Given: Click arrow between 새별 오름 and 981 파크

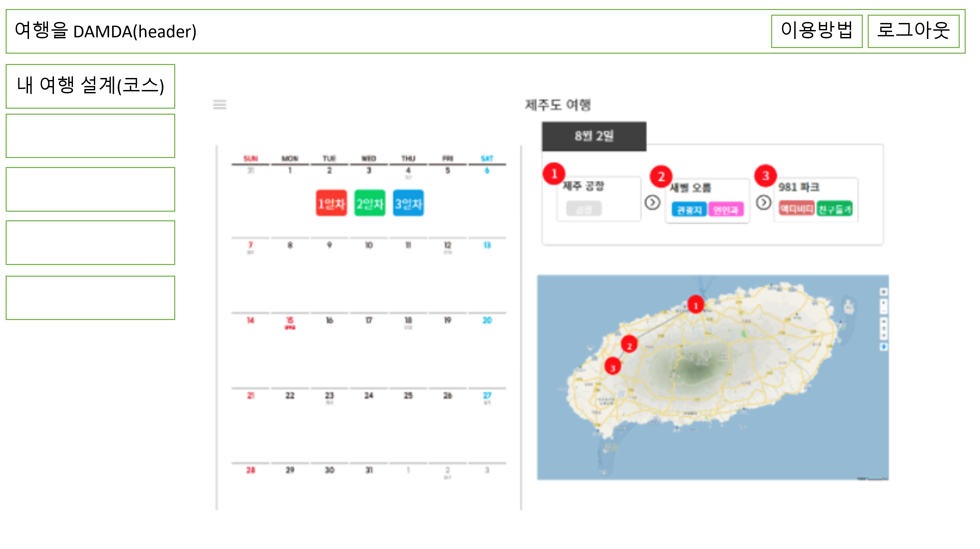Looking at the screenshot, I should tap(763, 202).
